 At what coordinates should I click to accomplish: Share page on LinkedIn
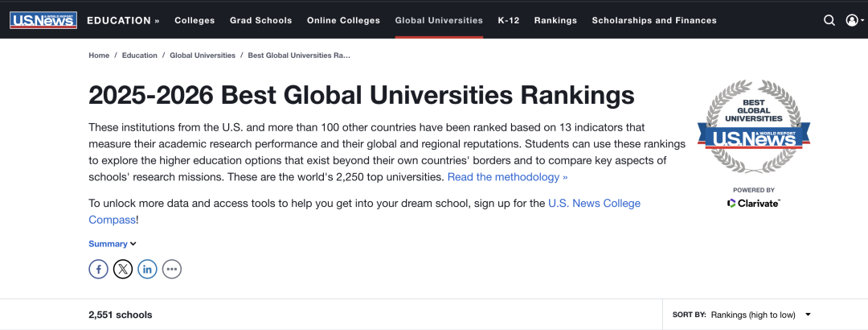pos(147,269)
